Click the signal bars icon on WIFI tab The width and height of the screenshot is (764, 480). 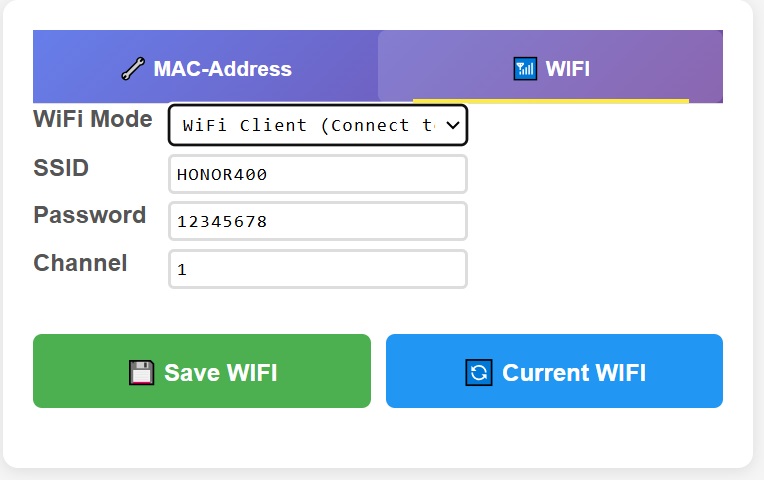[x=525, y=69]
